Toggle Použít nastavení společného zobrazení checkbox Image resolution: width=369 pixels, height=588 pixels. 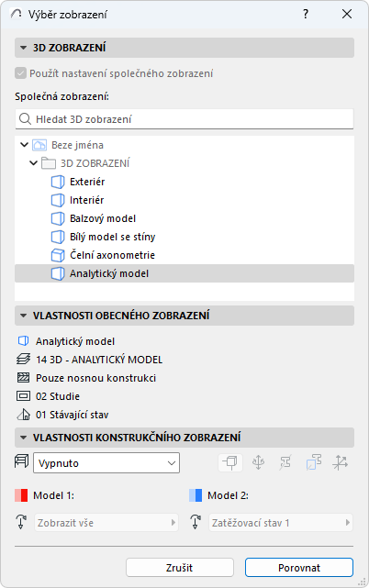click(20, 73)
